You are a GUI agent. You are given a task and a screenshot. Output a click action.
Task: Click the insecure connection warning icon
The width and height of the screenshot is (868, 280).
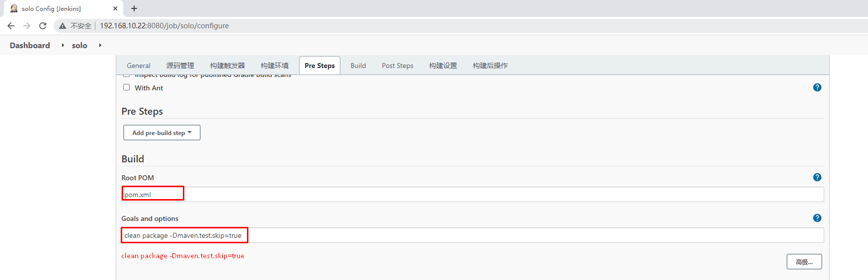coord(63,26)
